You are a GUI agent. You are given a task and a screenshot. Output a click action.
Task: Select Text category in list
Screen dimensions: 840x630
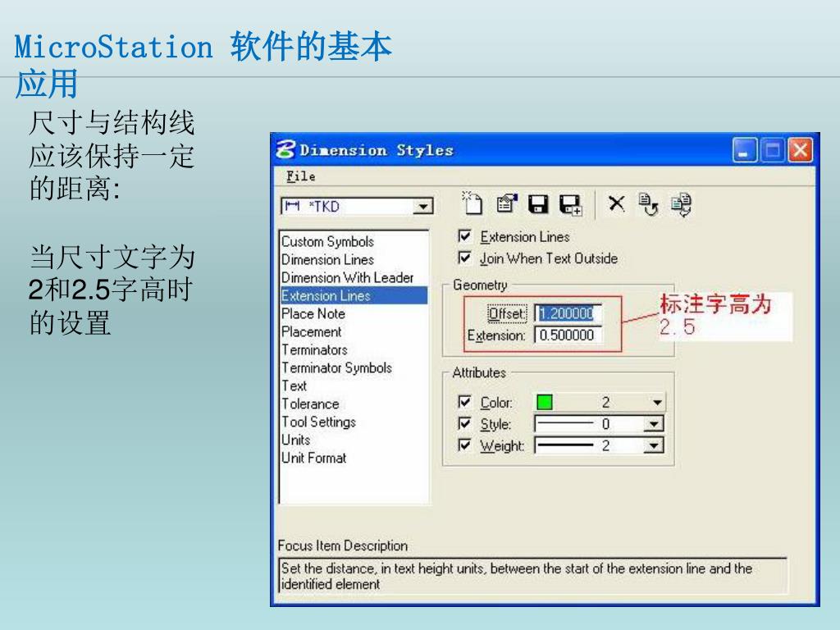(354, 386)
